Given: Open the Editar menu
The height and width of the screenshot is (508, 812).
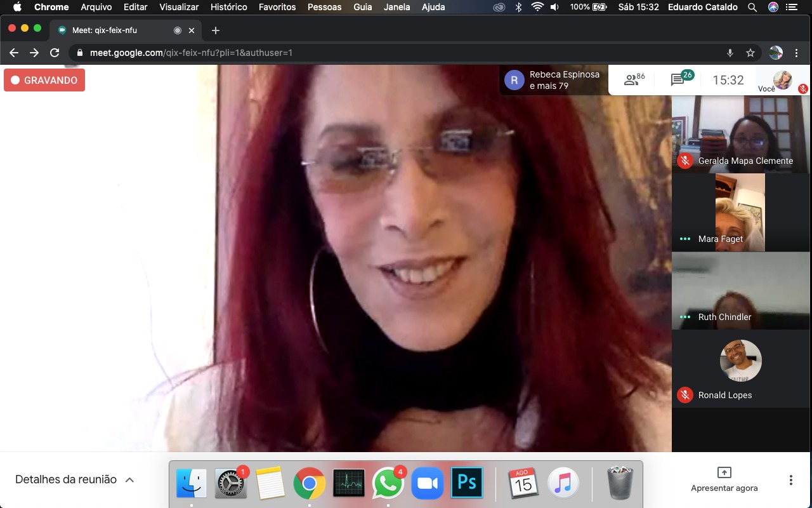Looking at the screenshot, I should pos(136,7).
